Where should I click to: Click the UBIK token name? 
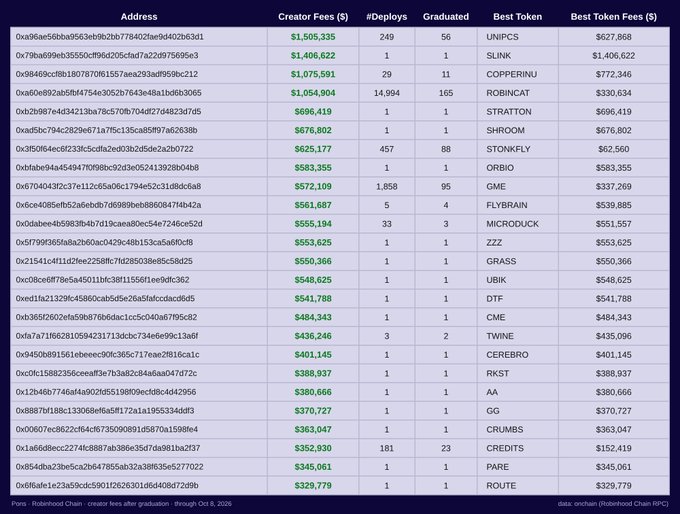tap(496, 279)
